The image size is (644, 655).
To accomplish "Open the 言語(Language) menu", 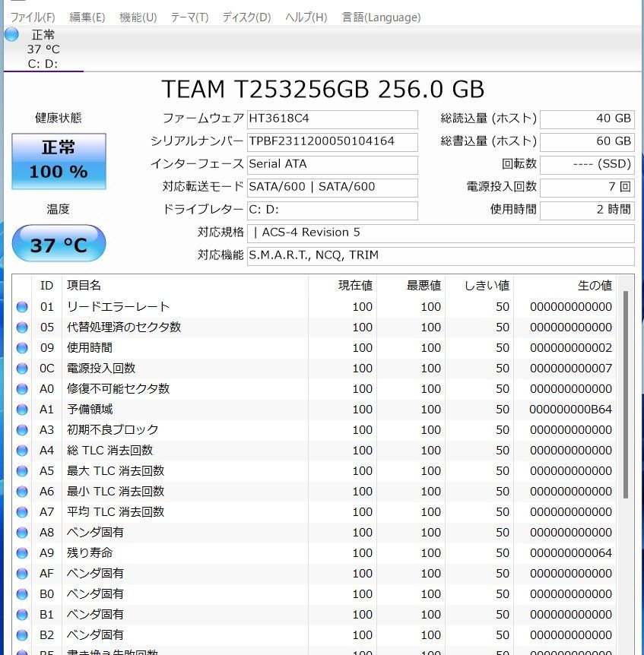I will point(381,17).
